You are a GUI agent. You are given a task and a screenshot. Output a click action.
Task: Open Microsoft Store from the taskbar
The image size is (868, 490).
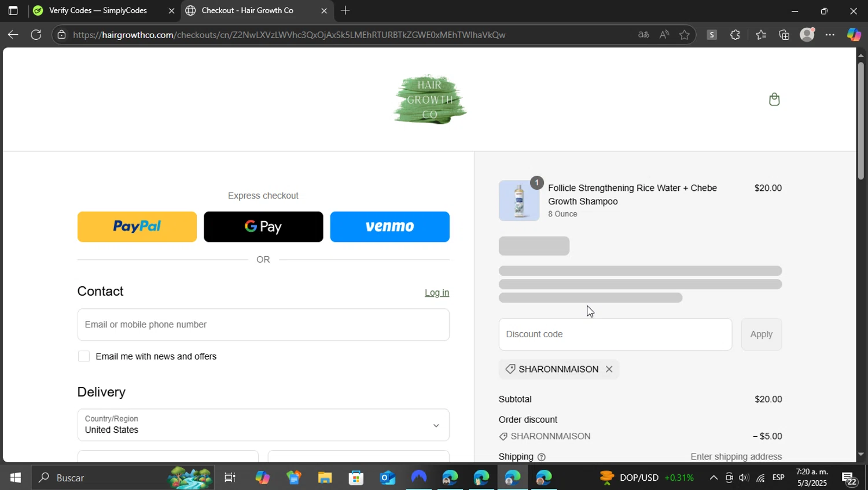[x=356, y=478]
